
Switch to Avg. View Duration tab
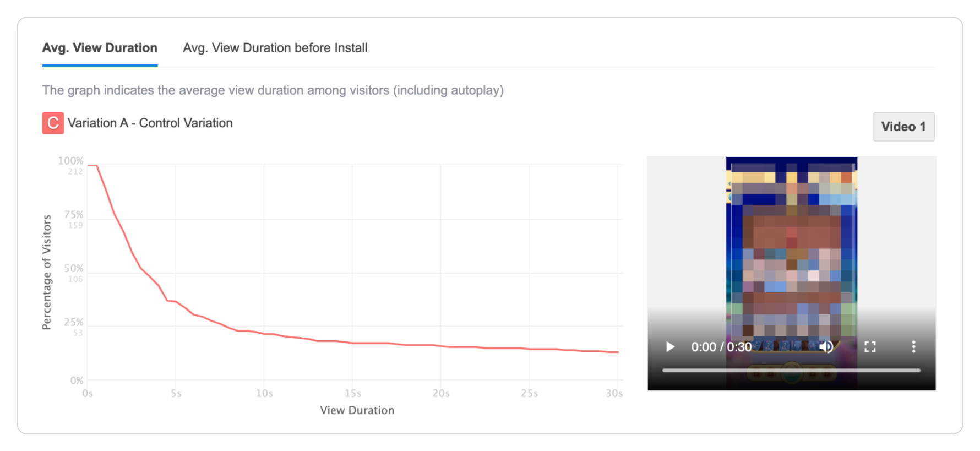[x=100, y=48]
